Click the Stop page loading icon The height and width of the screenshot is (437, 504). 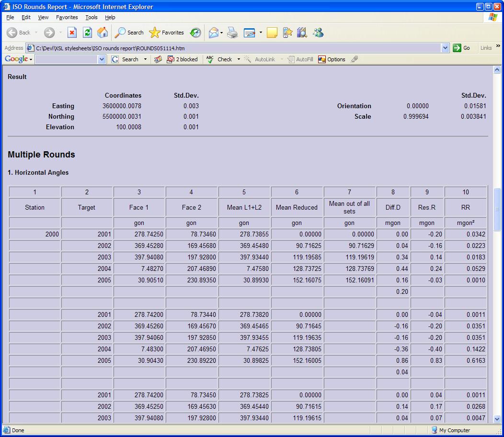pos(72,33)
